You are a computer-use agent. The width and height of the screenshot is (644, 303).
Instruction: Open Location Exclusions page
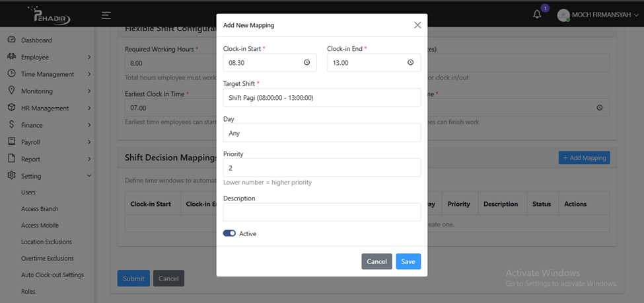click(x=46, y=241)
